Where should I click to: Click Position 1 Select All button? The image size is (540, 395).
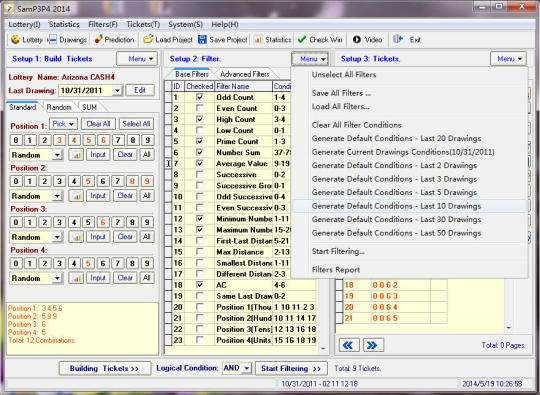[136, 124]
